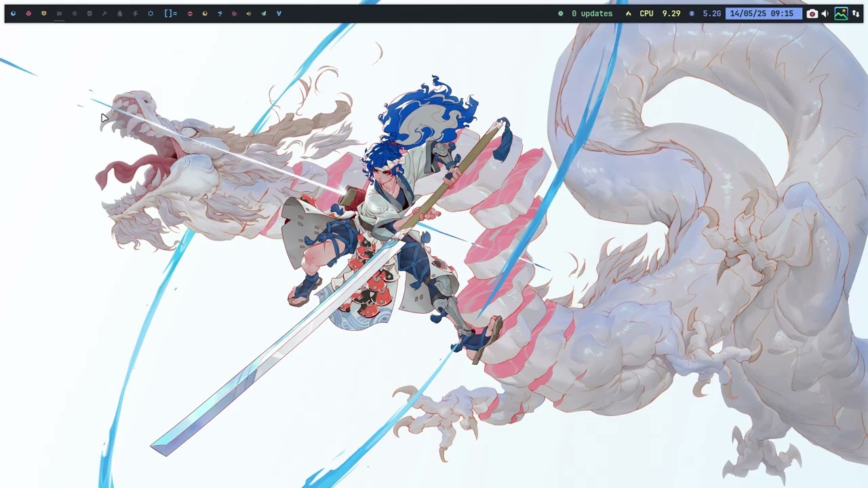Launch the yellow circular app icon
This screenshot has height=488, width=868.
[x=205, y=14]
